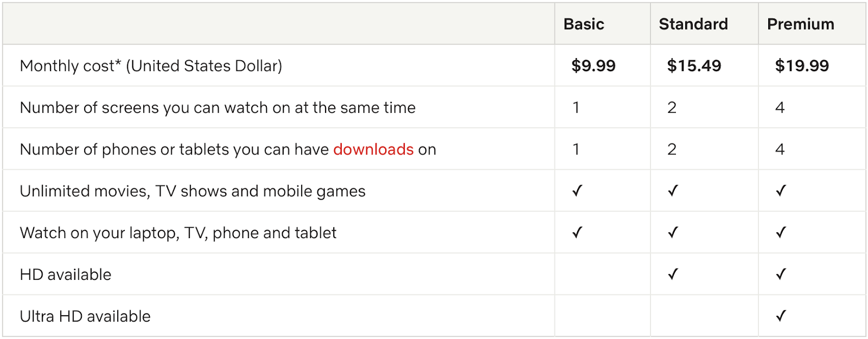Click Premium checkmark for Watch on laptop row

coord(781,233)
